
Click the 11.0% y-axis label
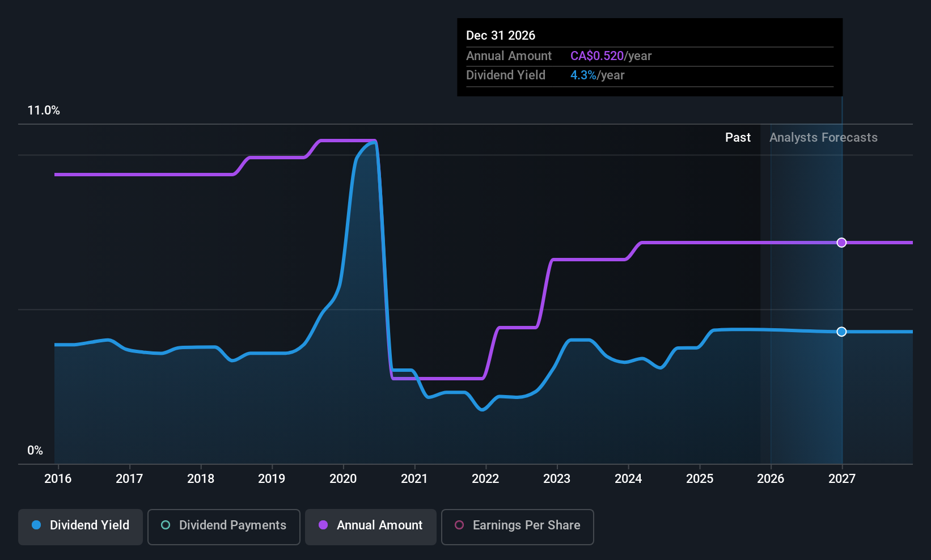pos(44,111)
